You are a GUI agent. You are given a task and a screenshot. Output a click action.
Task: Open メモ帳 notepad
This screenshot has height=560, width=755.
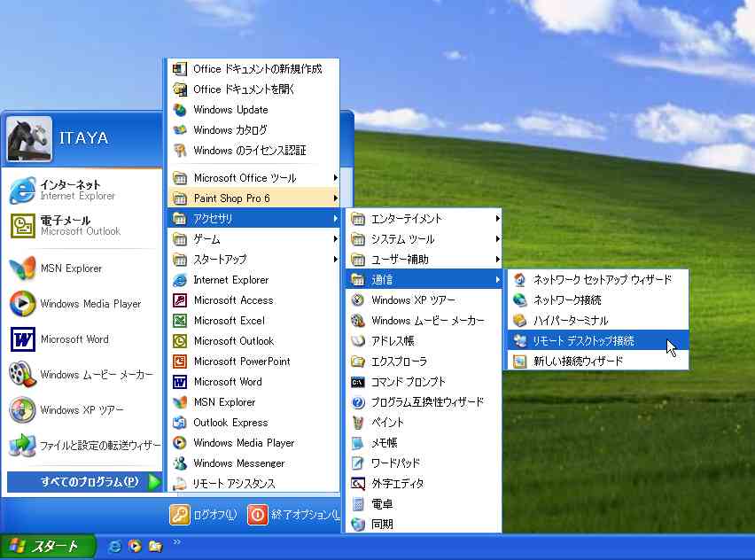[x=424, y=443]
